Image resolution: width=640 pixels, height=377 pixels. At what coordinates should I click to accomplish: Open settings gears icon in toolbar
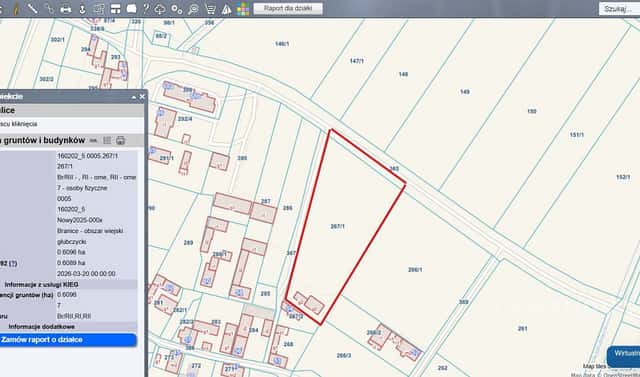[x=177, y=9]
